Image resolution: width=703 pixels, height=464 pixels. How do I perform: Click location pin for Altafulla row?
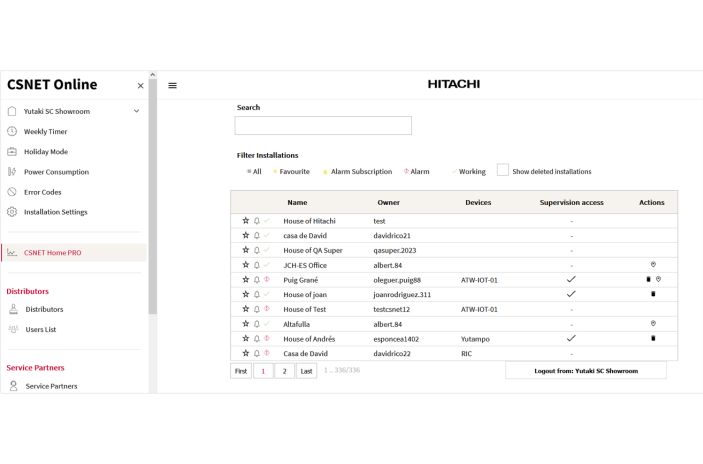click(652, 324)
